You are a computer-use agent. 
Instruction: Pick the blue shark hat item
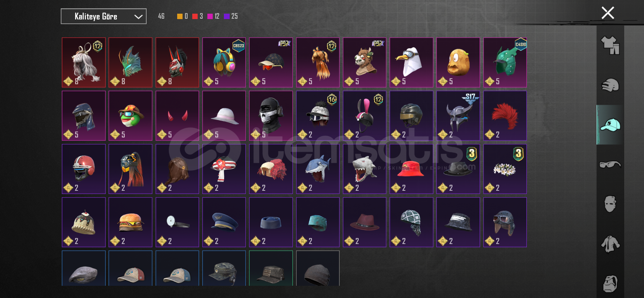[x=318, y=169]
